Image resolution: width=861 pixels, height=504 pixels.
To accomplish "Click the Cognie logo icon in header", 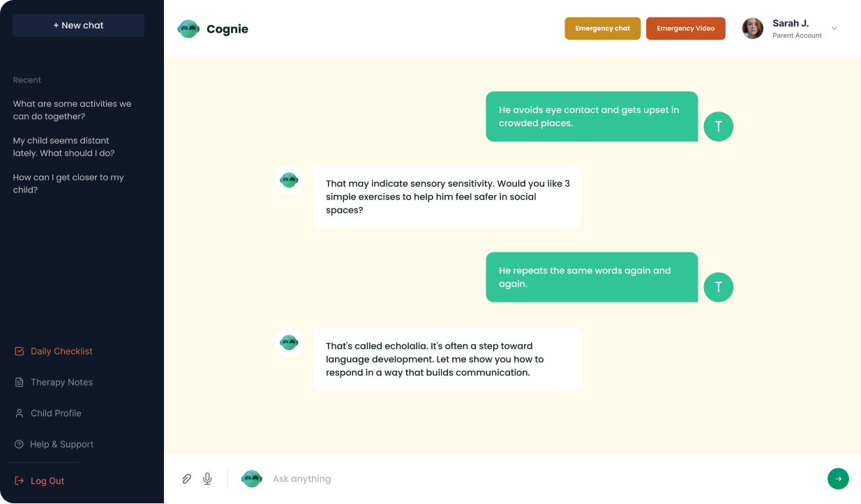I will pyautogui.click(x=188, y=29).
